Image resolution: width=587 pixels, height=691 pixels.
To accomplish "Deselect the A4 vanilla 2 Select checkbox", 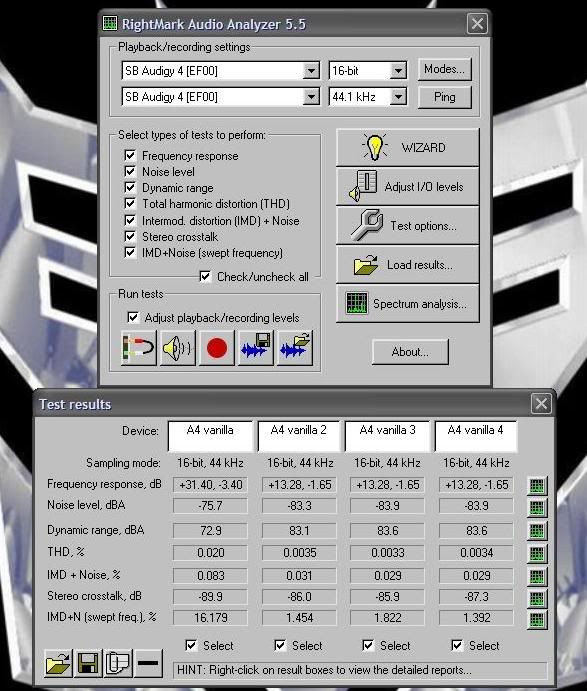I will click(x=280, y=646).
